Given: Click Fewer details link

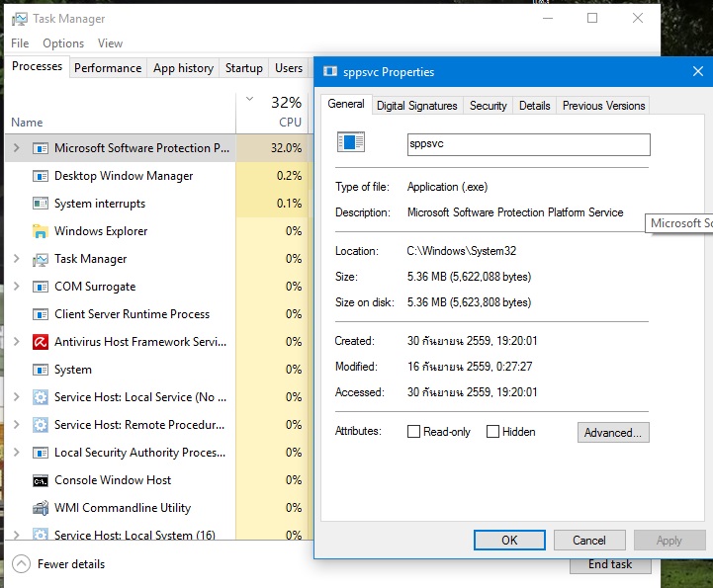Looking at the screenshot, I should click(71, 564).
